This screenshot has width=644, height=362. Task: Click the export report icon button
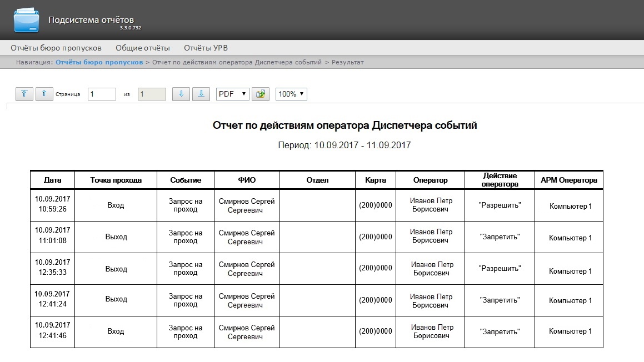[x=260, y=94]
